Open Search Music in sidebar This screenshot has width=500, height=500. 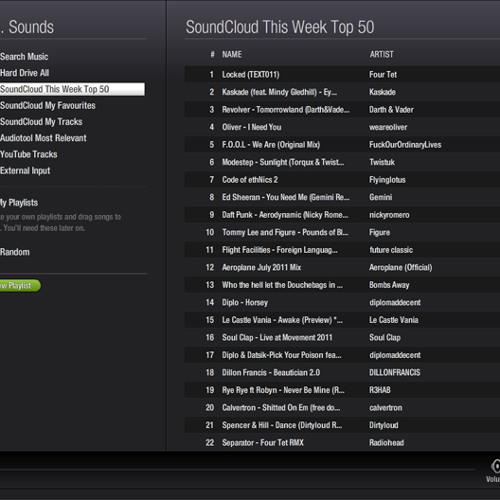pos(24,57)
